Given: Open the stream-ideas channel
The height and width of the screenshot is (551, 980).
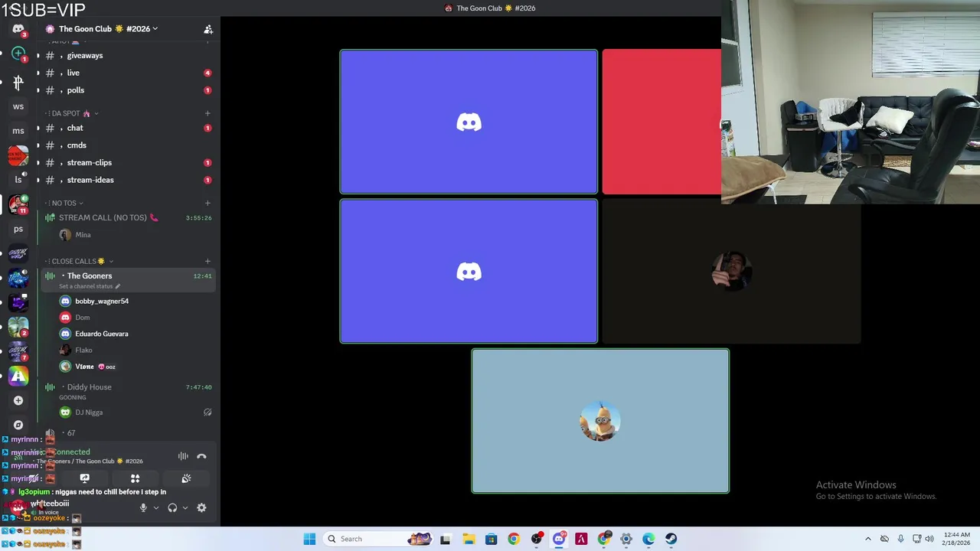Looking at the screenshot, I should coord(128,180).
